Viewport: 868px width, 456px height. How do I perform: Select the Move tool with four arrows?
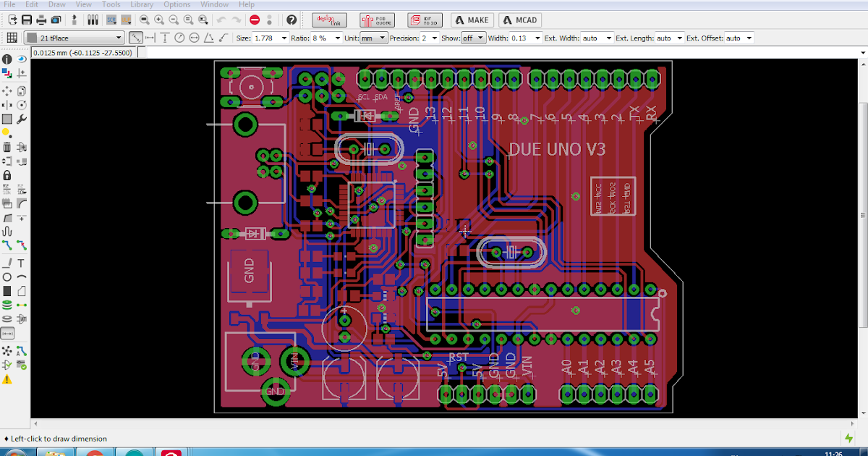(7, 90)
